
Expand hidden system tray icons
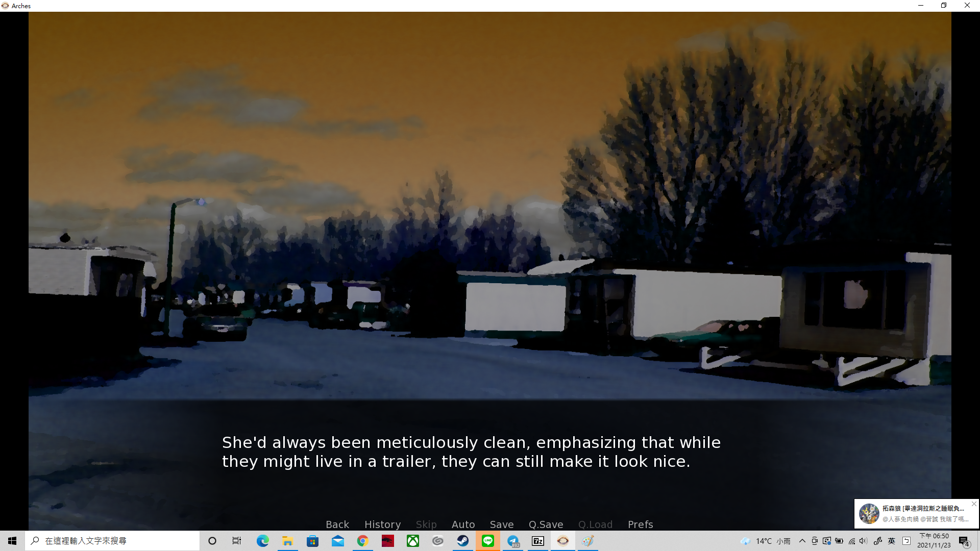pyautogui.click(x=802, y=541)
